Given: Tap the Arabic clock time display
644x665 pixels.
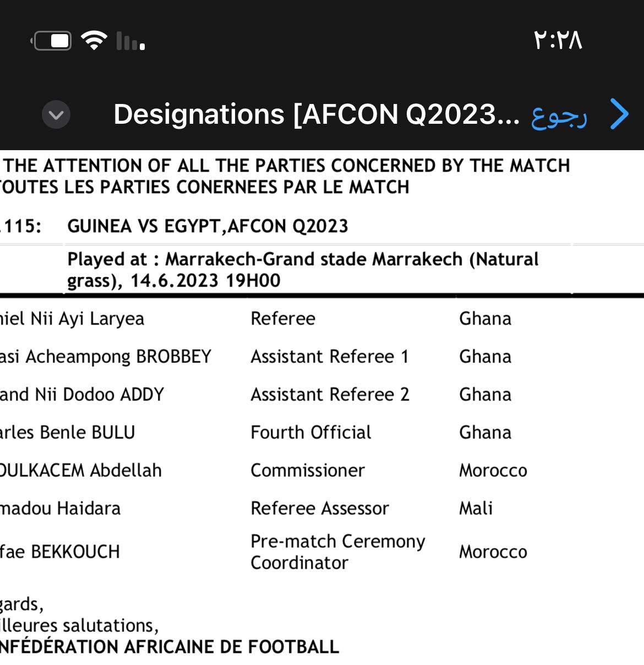Looking at the screenshot, I should pos(558,40).
